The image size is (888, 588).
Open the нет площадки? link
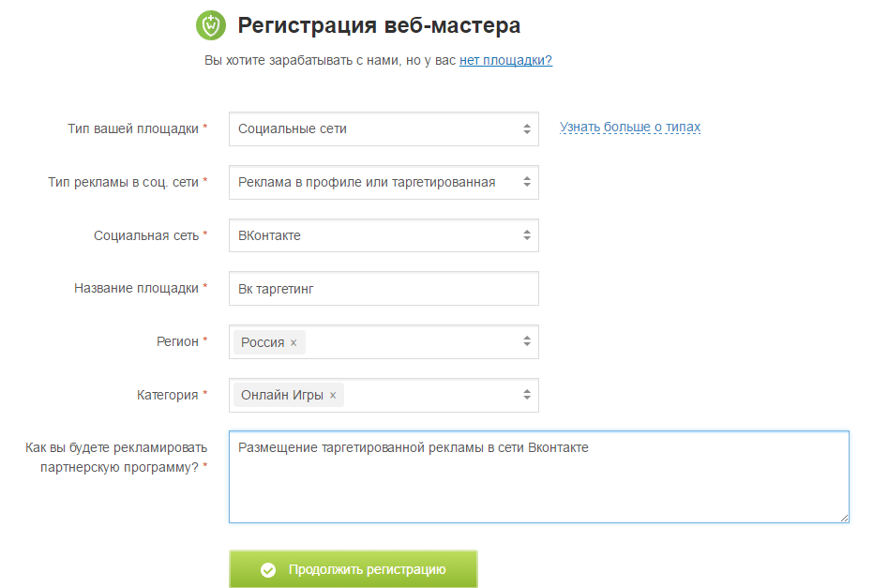point(505,61)
